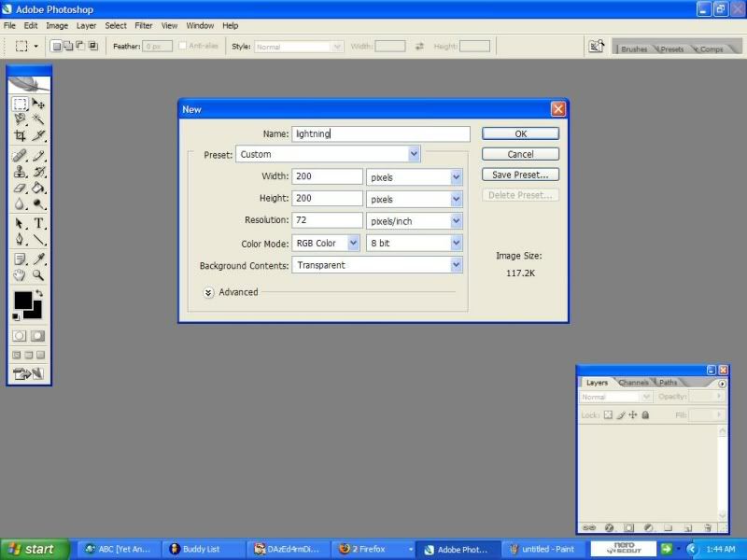The height and width of the screenshot is (560, 747).
Task: Switch to the Channels tab
Action: pyautogui.click(x=634, y=383)
